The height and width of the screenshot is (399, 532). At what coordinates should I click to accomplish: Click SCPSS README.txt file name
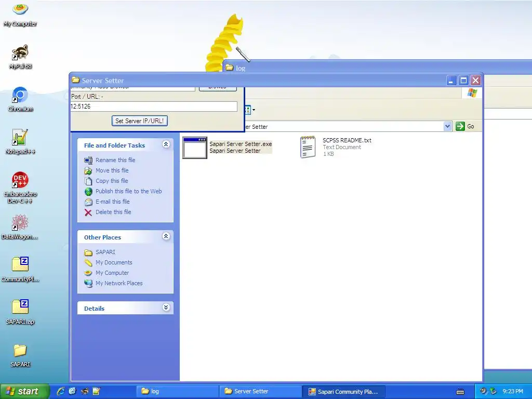coord(347,140)
